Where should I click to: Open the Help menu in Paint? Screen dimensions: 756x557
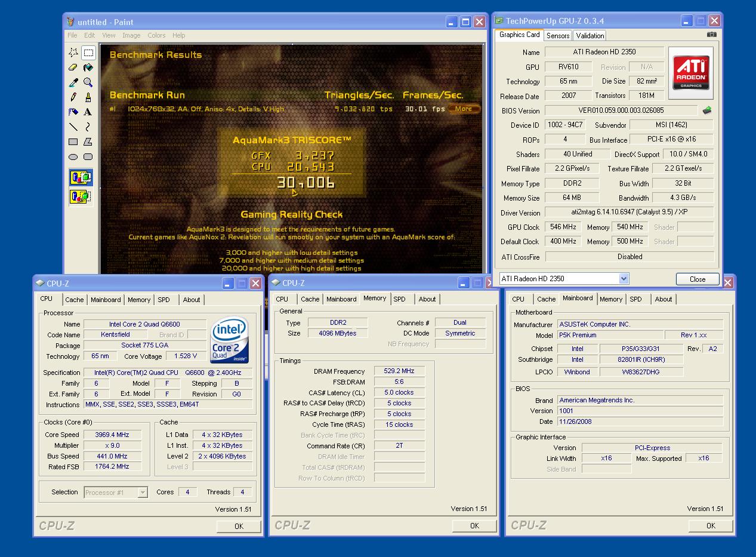tap(179, 36)
